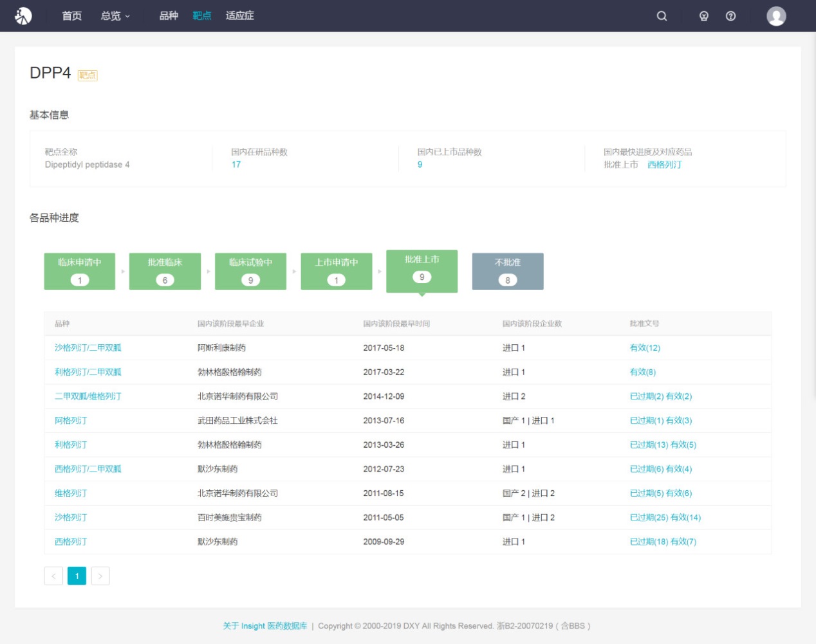Open 关于 Insight 医药数据库 footer link
Image resolution: width=816 pixels, height=644 pixels.
(x=264, y=626)
